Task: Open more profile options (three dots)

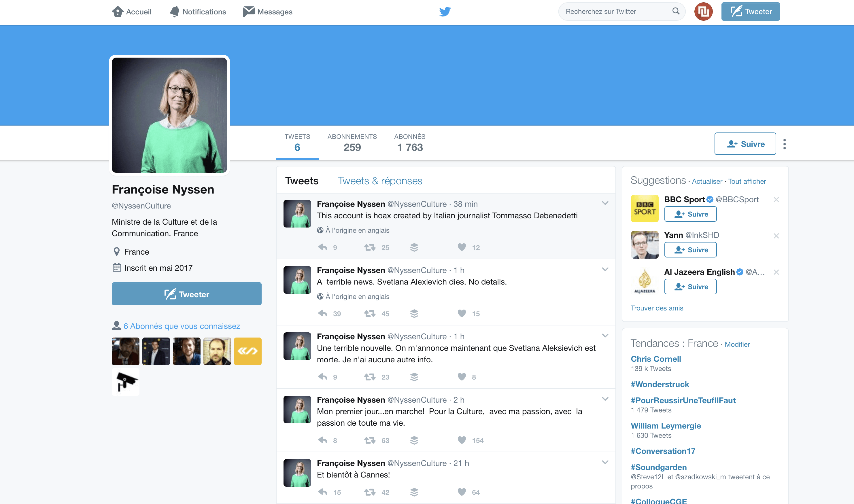Action: pyautogui.click(x=784, y=144)
